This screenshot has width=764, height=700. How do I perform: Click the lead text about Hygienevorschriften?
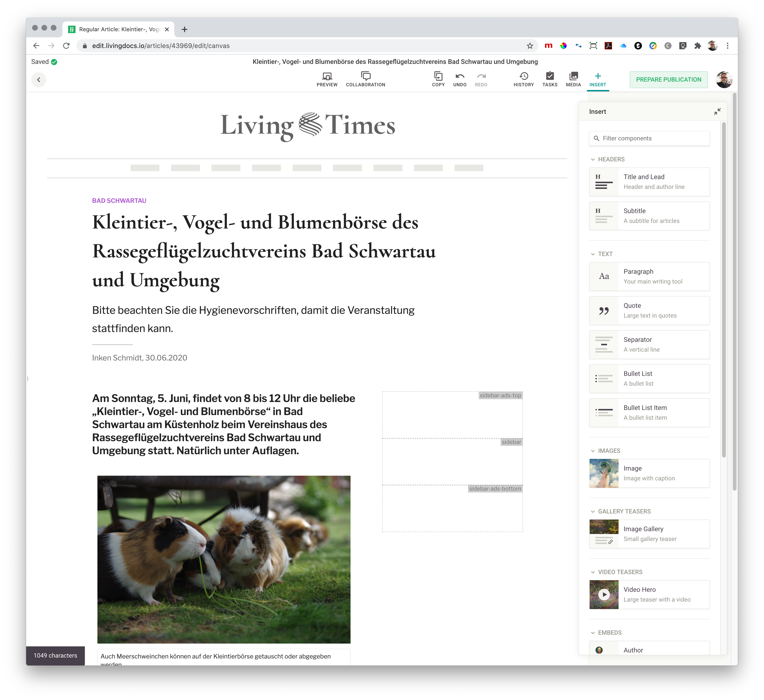tap(253, 319)
